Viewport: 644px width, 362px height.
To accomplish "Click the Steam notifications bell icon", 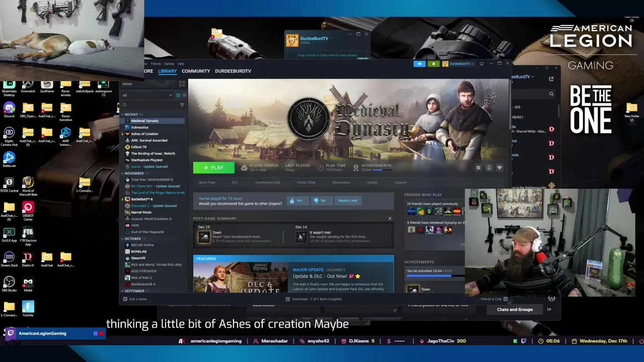I will tap(434, 64).
